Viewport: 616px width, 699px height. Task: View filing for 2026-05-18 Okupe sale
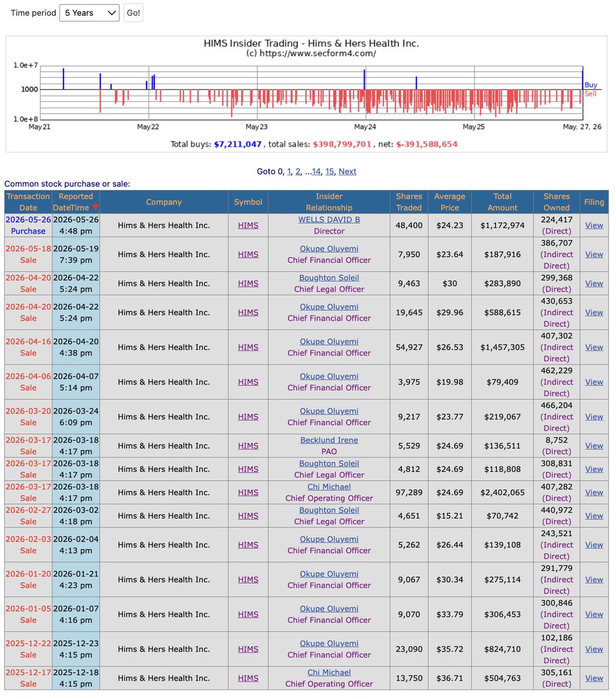(594, 255)
